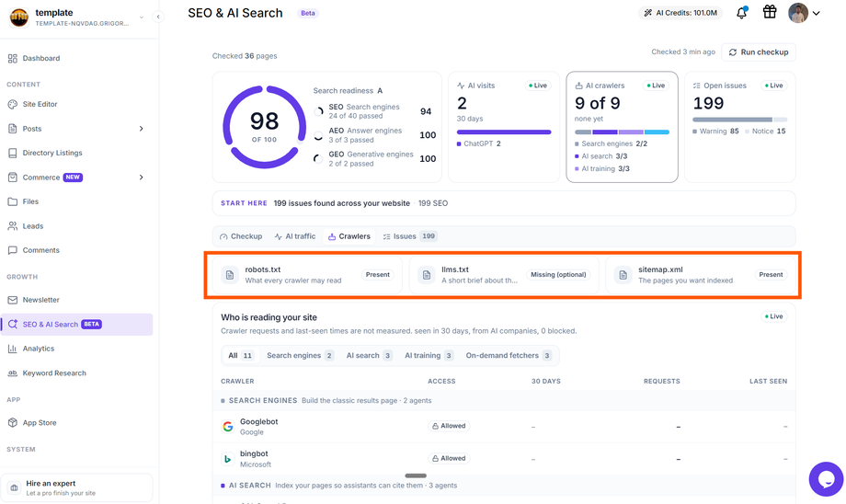Click AEO Answer engines score row
The width and height of the screenshot is (846, 504).
point(373,135)
